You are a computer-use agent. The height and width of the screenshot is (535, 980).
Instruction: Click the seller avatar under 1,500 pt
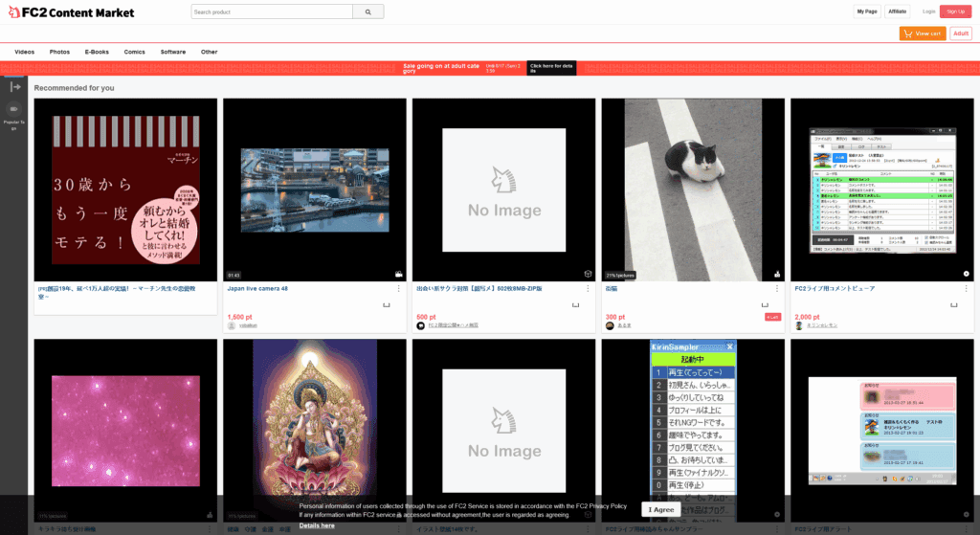(x=232, y=325)
